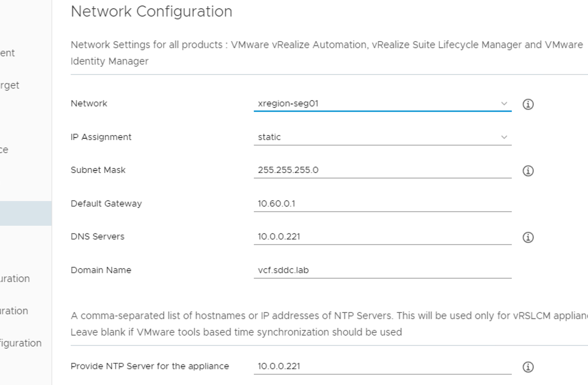Click the Domain Name label text

tap(101, 270)
